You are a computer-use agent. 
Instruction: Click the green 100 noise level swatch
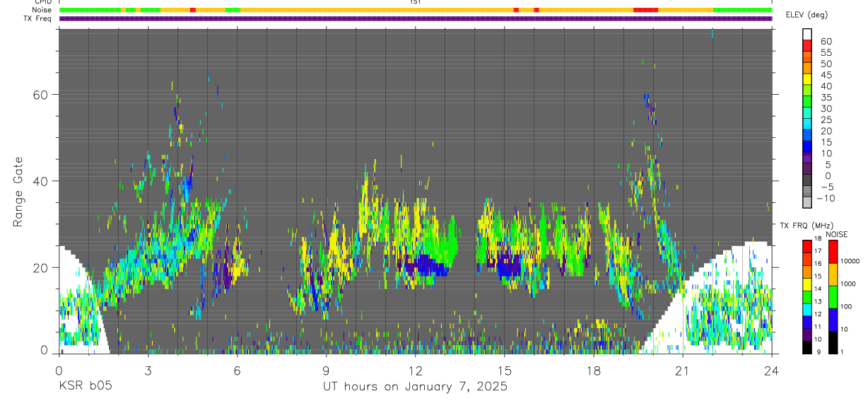pos(833,297)
